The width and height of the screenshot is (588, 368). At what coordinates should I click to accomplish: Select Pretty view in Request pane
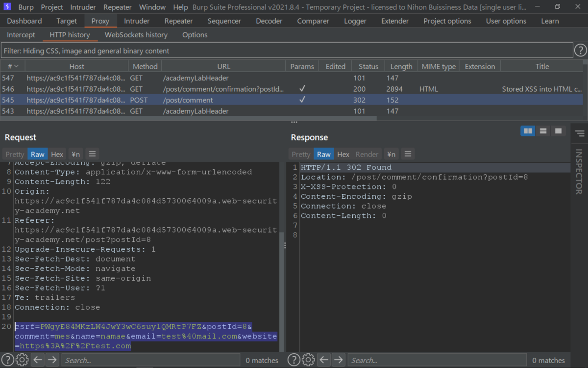pyautogui.click(x=15, y=154)
